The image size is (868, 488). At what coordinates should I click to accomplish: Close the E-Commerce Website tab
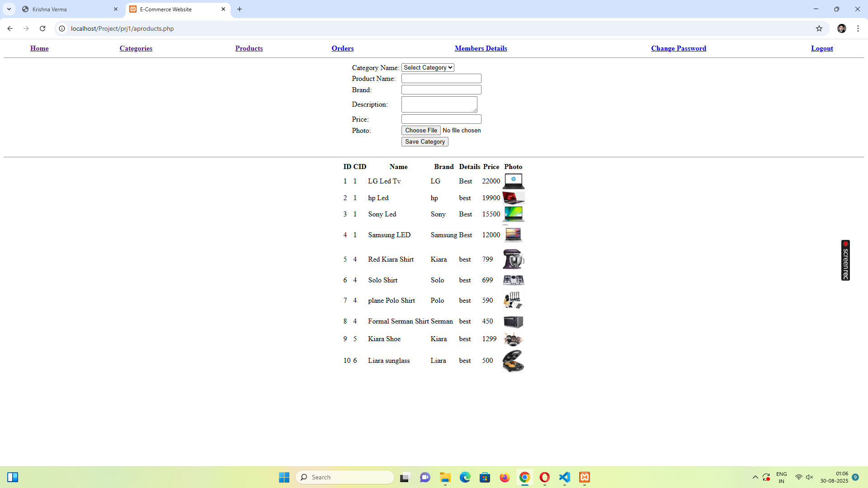(x=223, y=9)
